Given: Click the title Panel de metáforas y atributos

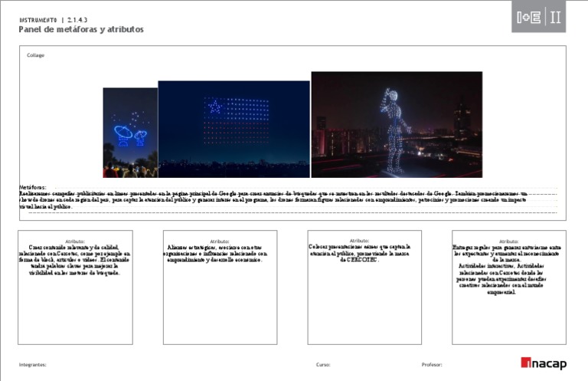Looking at the screenshot, I should point(81,29).
